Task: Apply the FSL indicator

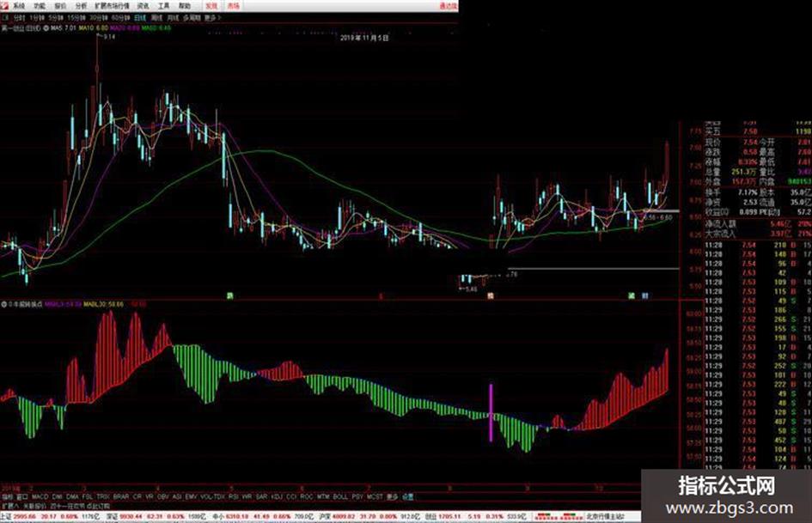Action: pyautogui.click(x=88, y=496)
